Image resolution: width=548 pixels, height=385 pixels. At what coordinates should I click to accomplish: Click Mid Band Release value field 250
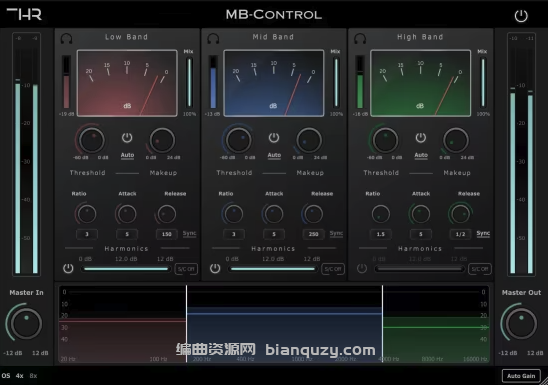313,234
